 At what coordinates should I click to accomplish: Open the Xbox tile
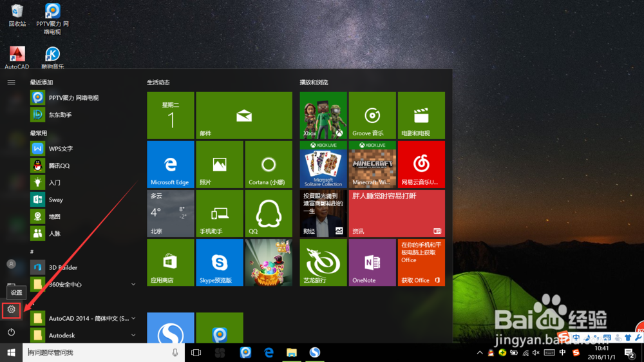coord(323,115)
